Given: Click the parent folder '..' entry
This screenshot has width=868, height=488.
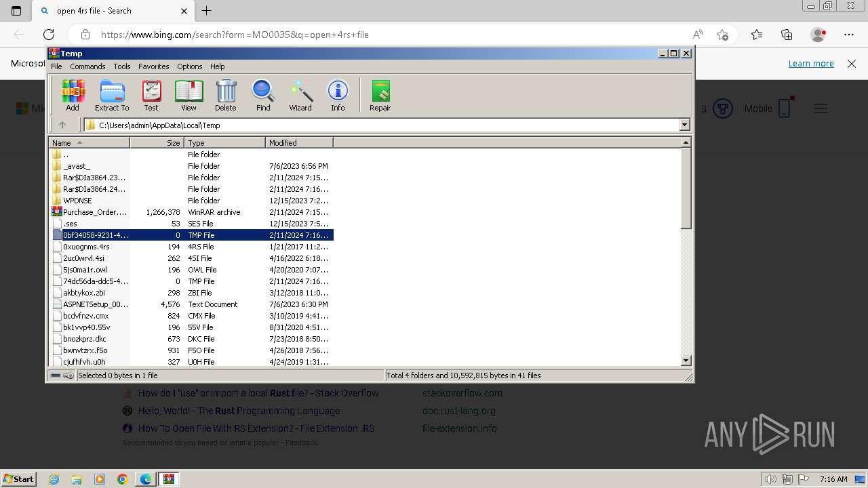Looking at the screenshot, I should pyautogui.click(x=191, y=155).
